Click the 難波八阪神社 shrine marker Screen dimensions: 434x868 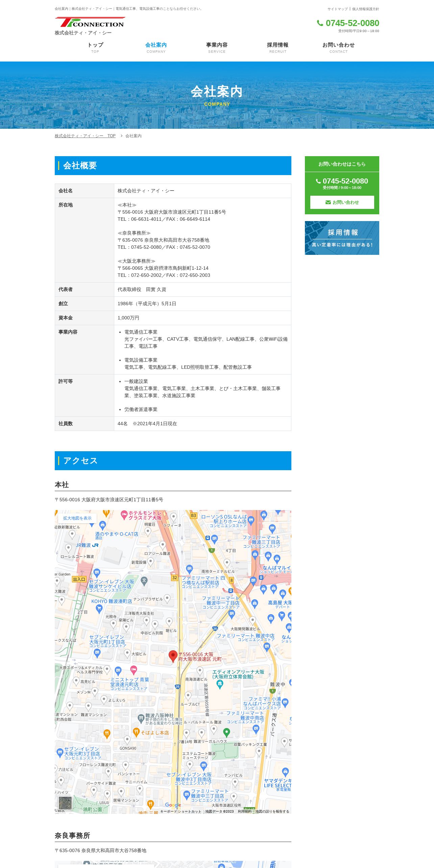(141, 719)
